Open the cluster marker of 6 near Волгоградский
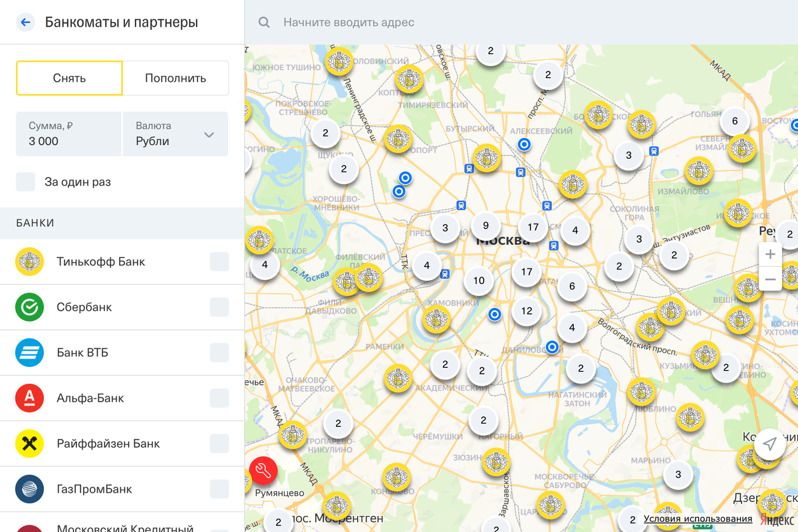Image resolution: width=798 pixels, height=532 pixels. (x=572, y=287)
